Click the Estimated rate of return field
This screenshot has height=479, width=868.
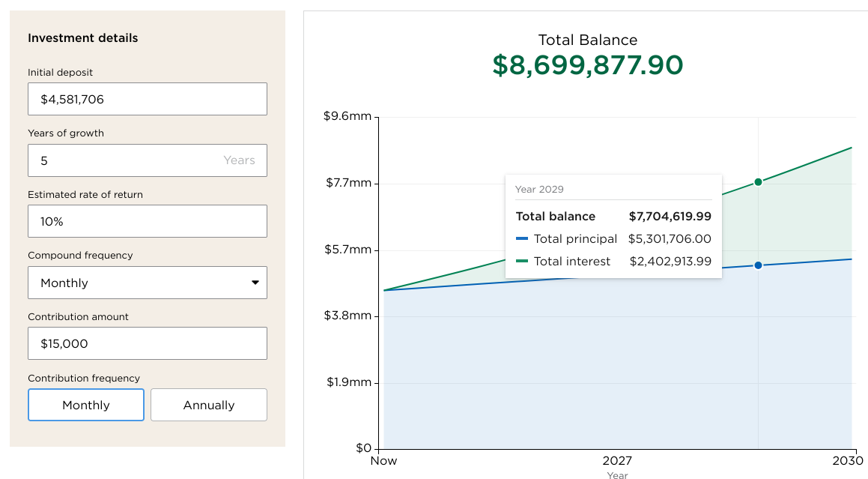pos(148,221)
